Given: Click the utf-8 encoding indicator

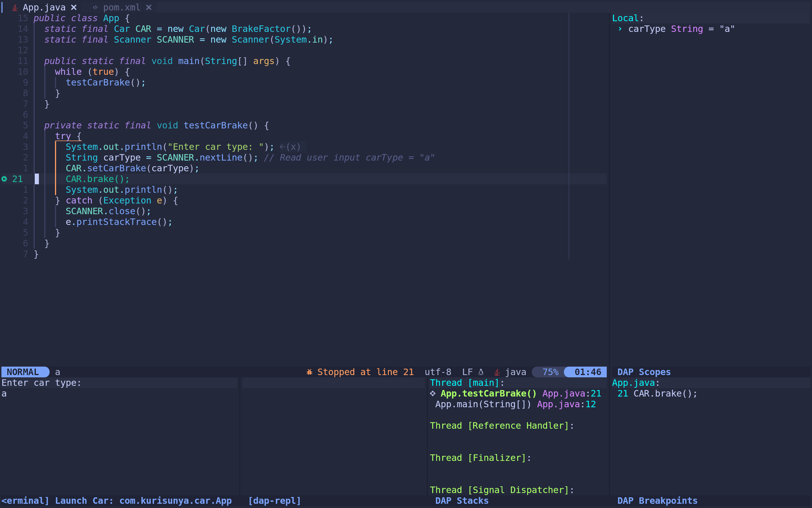Looking at the screenshot, I should pyautogui.click(x=438, y=372).
